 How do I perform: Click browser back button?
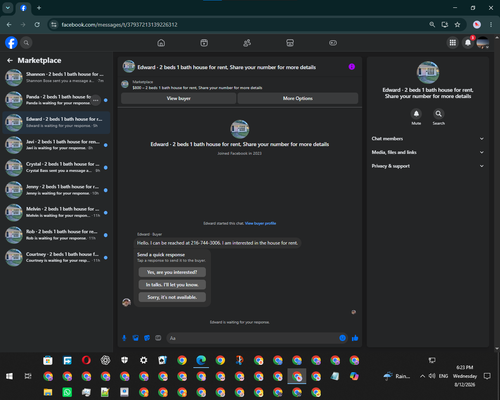tap(9, 25)
